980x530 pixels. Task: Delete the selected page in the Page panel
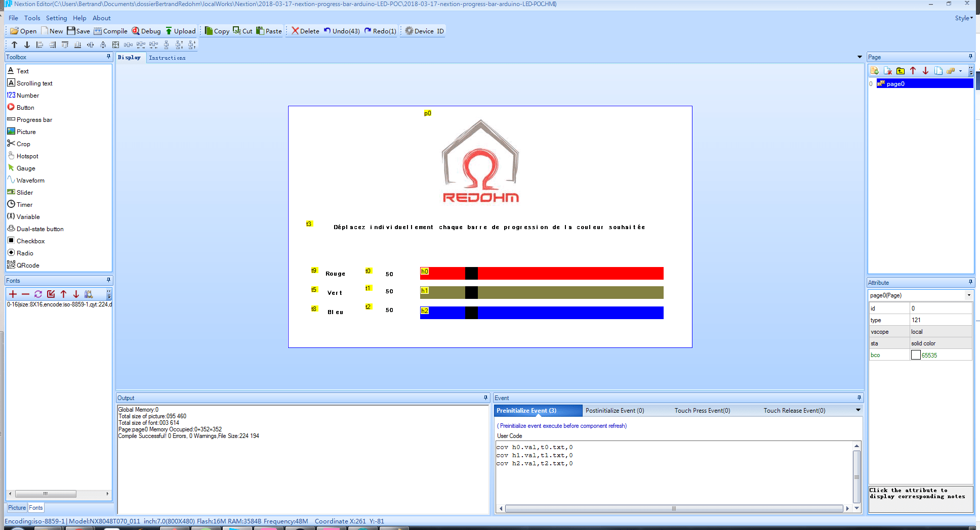(887, 71)
